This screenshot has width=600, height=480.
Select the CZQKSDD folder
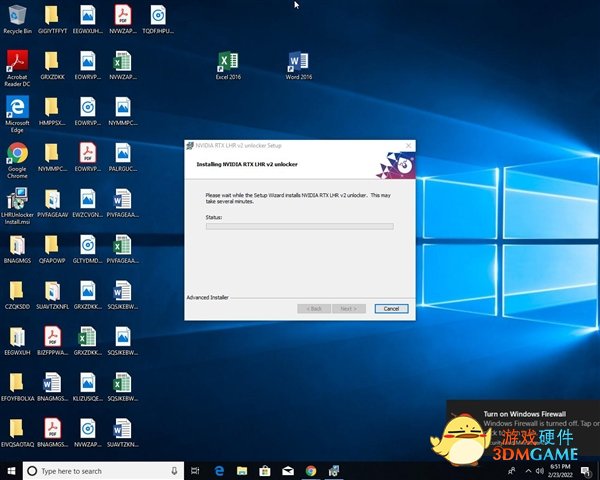17,296
